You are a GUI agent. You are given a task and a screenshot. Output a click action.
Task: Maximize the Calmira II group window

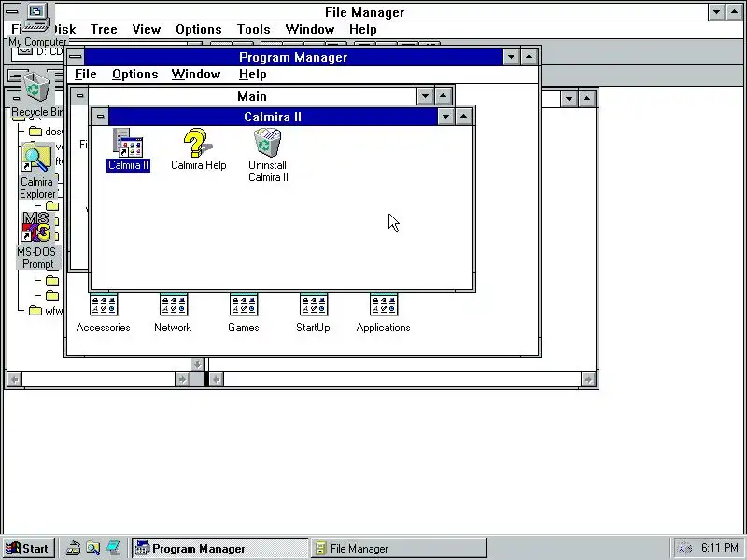tap(463, 116)
